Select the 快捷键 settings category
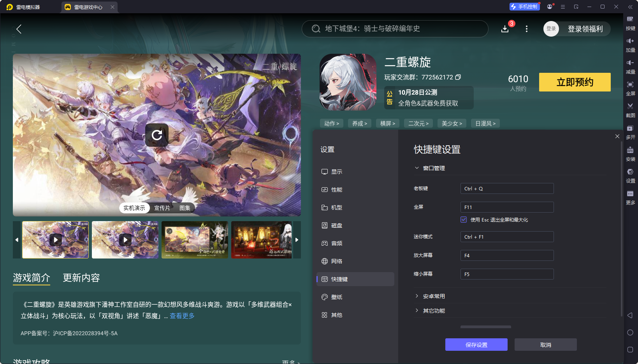Screen dimensions: 638x364 coord(355,279)
